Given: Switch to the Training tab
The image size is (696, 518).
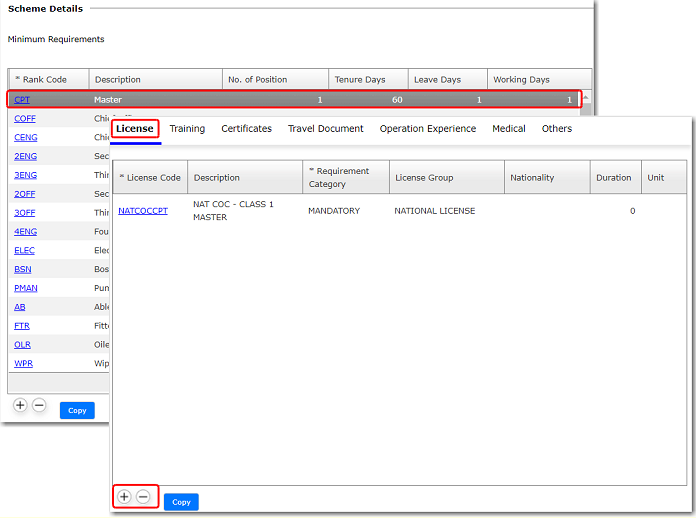Looking at the screenshot, I should 187,129.
